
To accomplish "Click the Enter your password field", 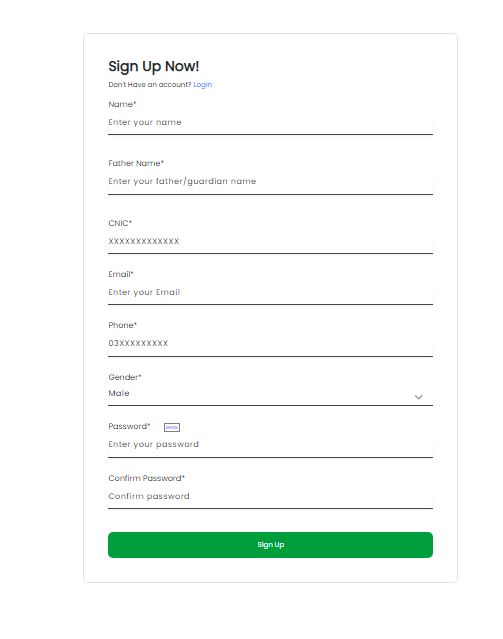I will click(x=270, y=445).
